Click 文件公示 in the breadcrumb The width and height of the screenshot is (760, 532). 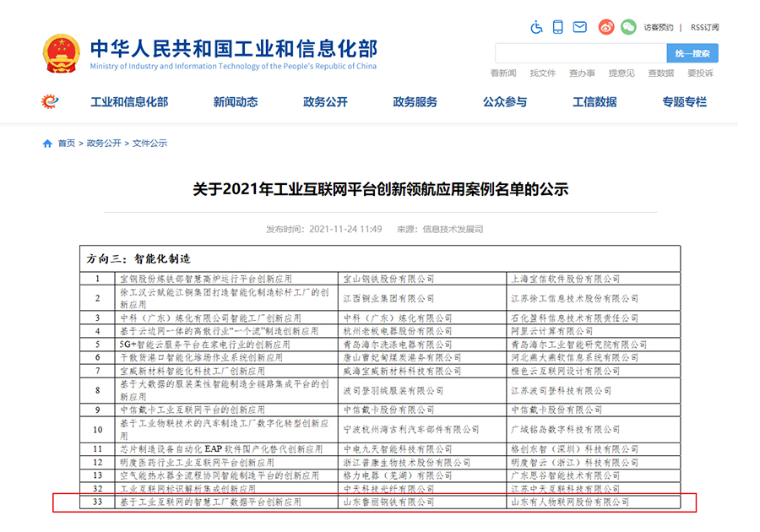click(149, 144)
